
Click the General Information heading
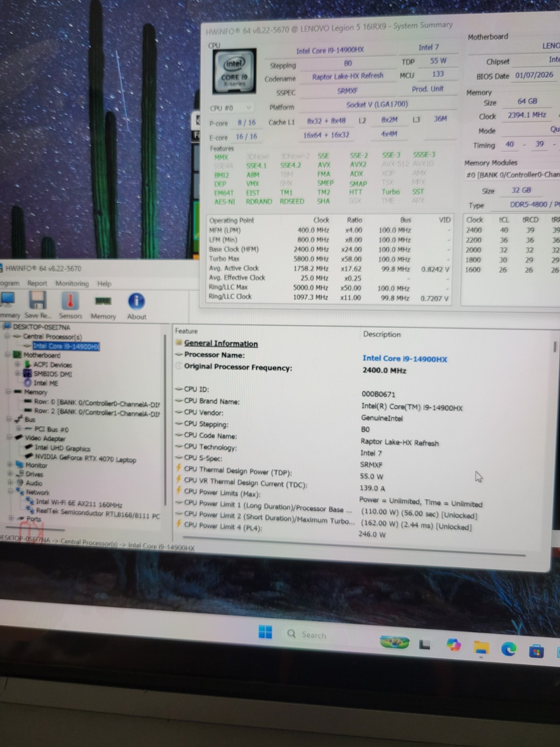pyautogui.click(x=221, y=343)
